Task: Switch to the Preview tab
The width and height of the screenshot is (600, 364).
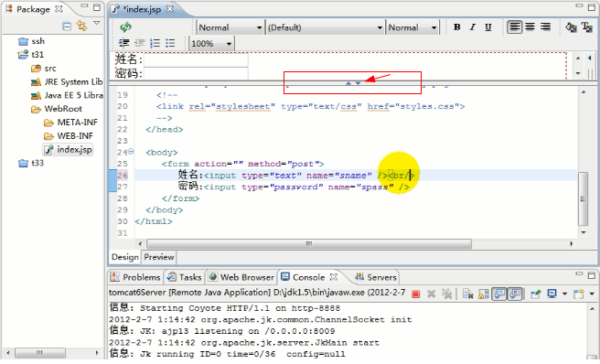Action: 159,257
